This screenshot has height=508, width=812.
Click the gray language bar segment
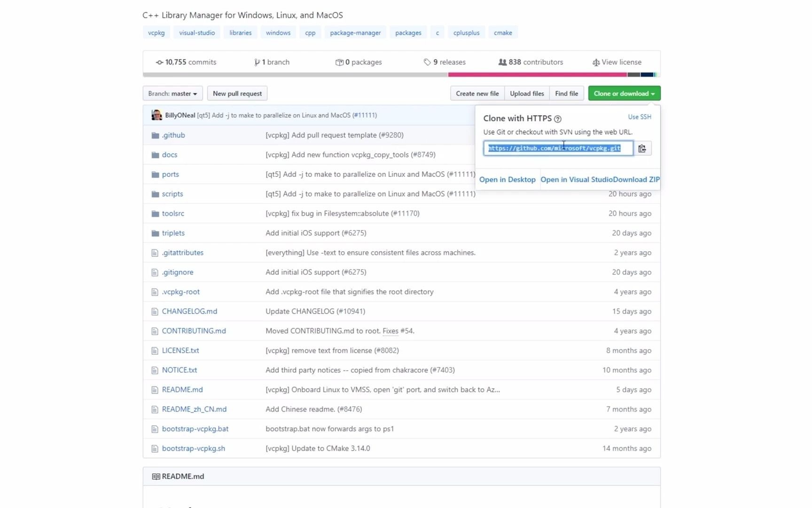[x=296, y=75]
